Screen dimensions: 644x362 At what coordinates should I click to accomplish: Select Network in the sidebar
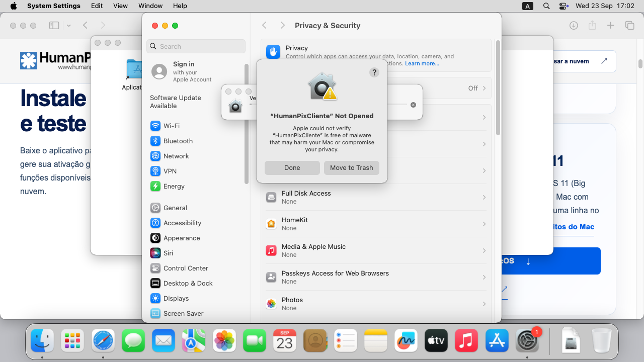point(196,156)
